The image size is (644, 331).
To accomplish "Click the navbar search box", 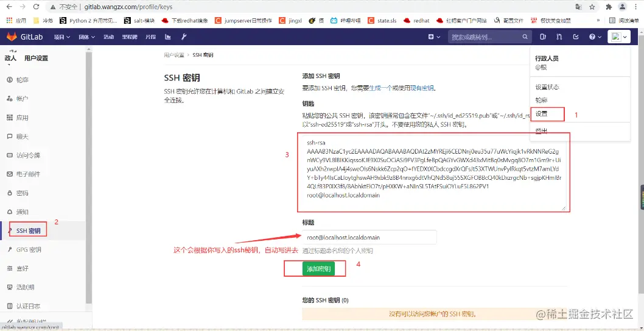I will tap(489, 37).
